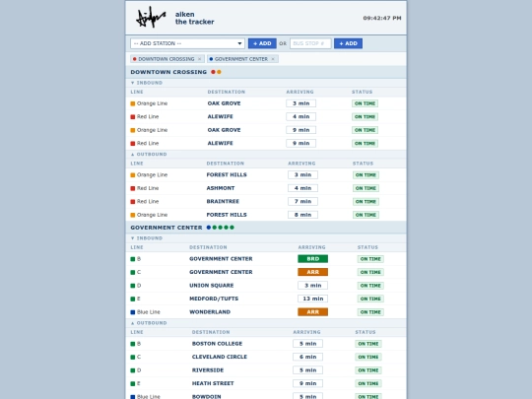Click the ADD button next to bus stop field

[x=348, y=43]
